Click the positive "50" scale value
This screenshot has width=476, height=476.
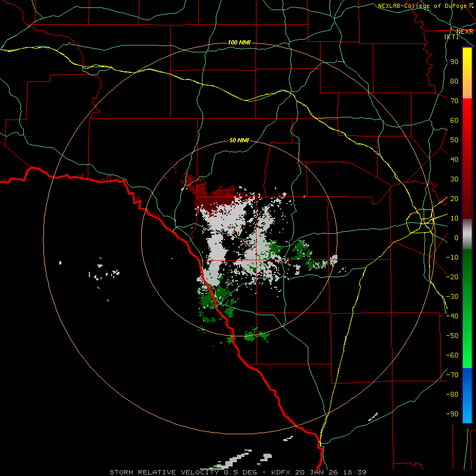pos(454,140)
